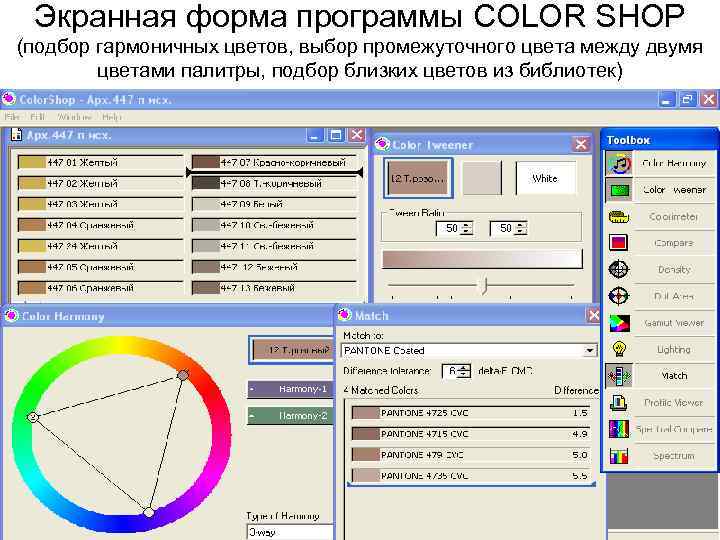Image resolution: width=720 pixels, height=540 pixels.
Task: Click the left source color in Color Tweener
Action: [x=418, y=178]
